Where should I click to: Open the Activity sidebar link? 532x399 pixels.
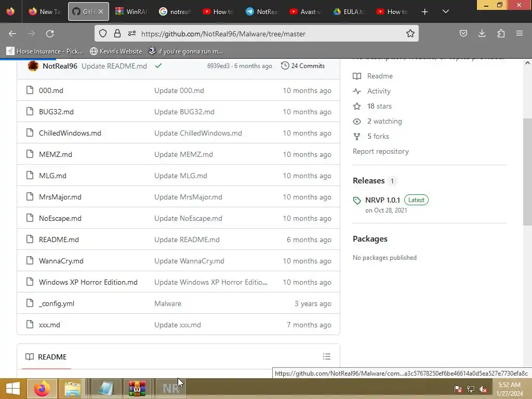click(x=372, y=91)
